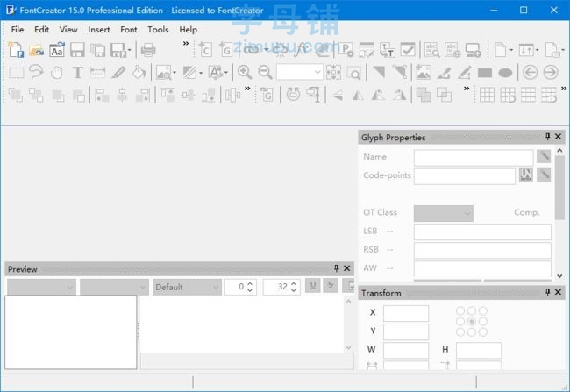Open the View menu

[x=68, y=30]
